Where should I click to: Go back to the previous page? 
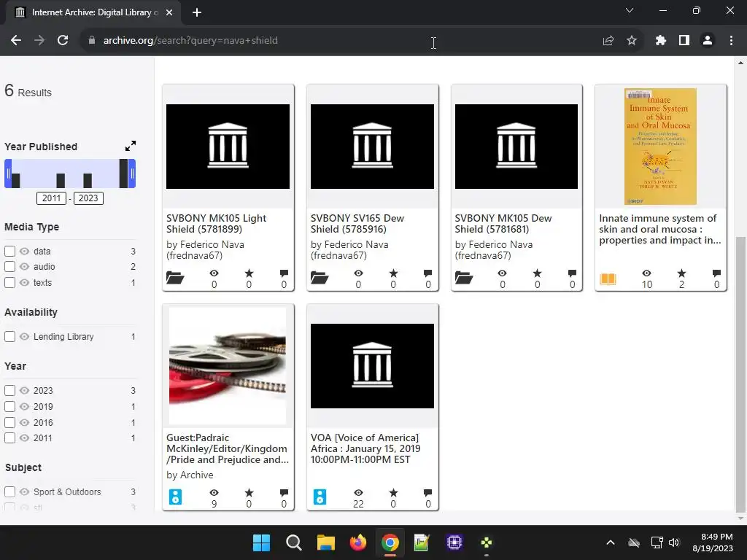pos(16,41)
